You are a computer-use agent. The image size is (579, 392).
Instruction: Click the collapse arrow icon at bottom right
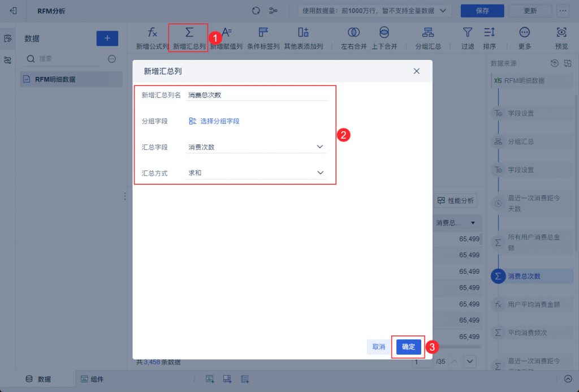(568, 378)
